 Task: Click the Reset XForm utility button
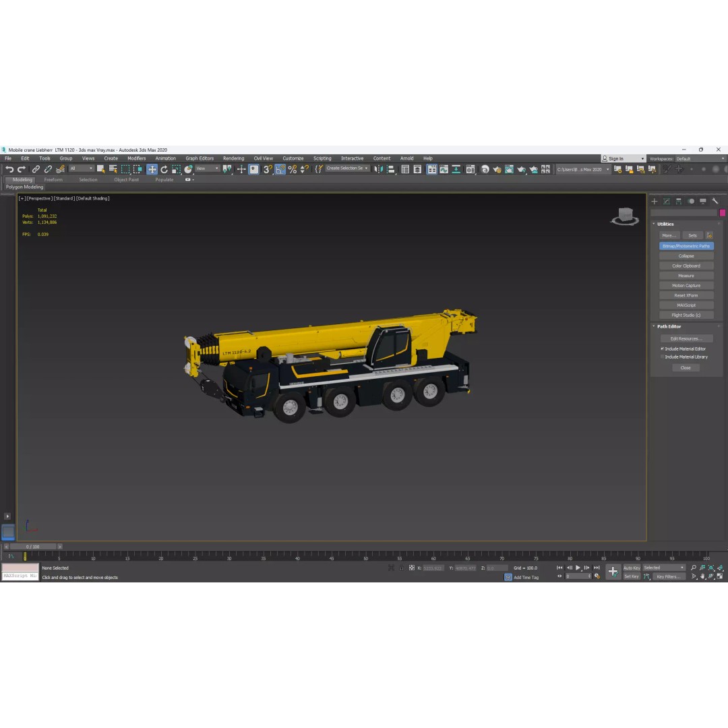click(686, 295)
